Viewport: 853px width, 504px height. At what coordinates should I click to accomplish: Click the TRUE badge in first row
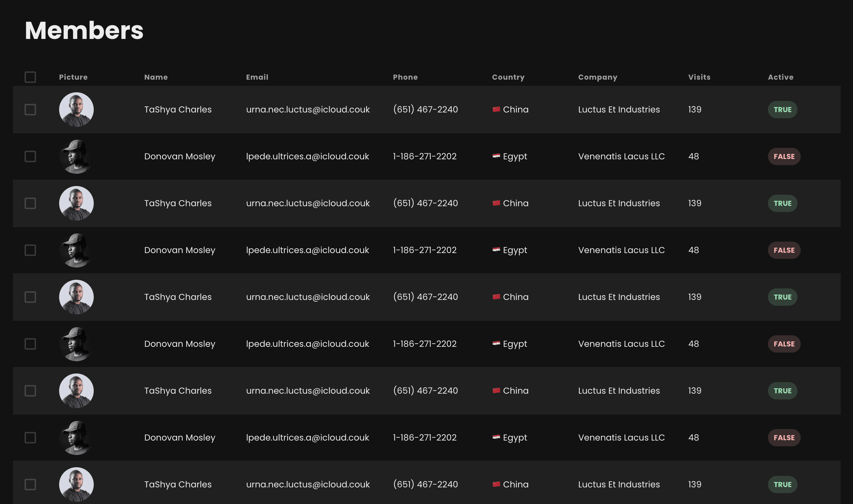[x=782, y=110]
